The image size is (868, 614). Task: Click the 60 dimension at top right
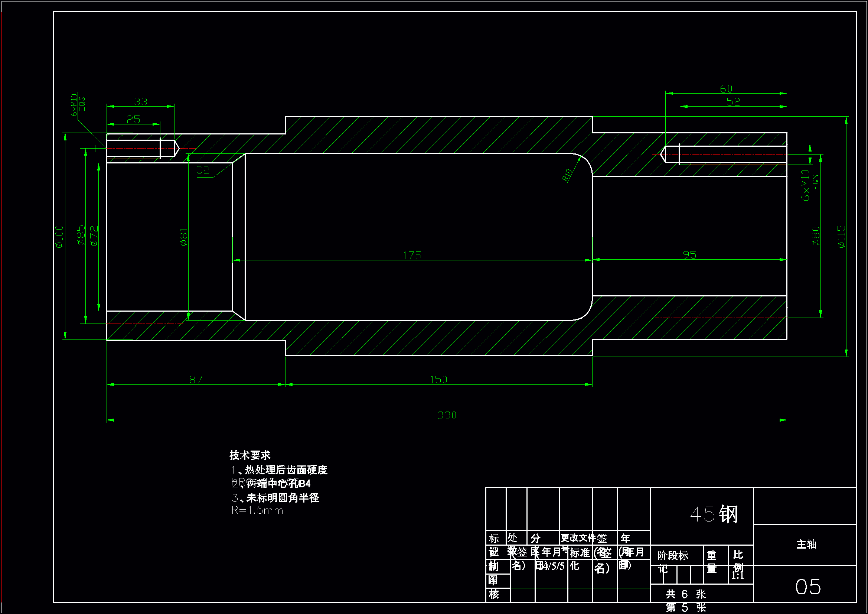(726, 89)
